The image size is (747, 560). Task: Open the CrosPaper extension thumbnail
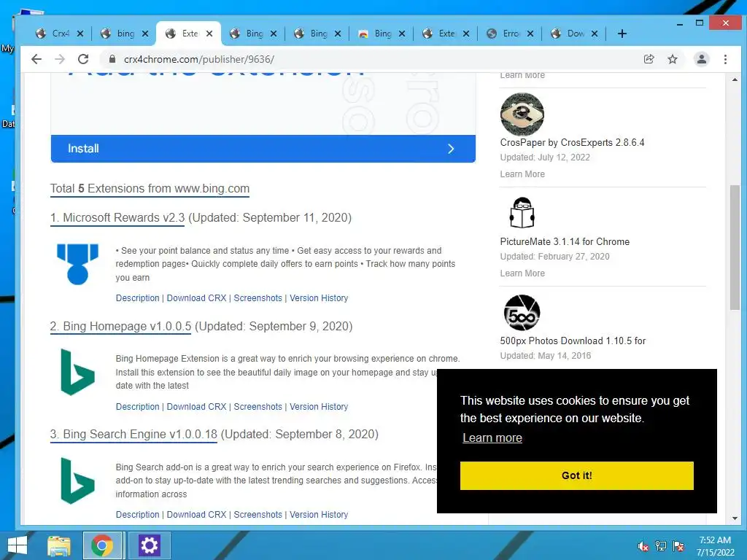522,114
